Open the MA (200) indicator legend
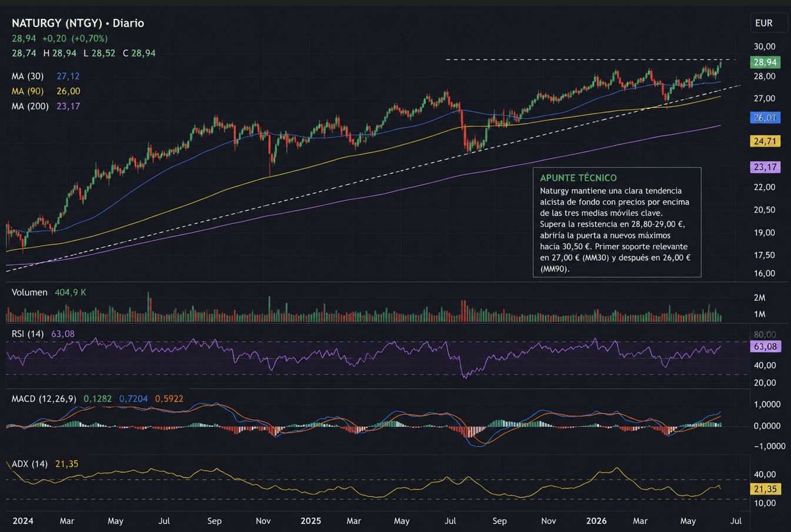Viewport: 791px width, 532px height. click(30, 106)
